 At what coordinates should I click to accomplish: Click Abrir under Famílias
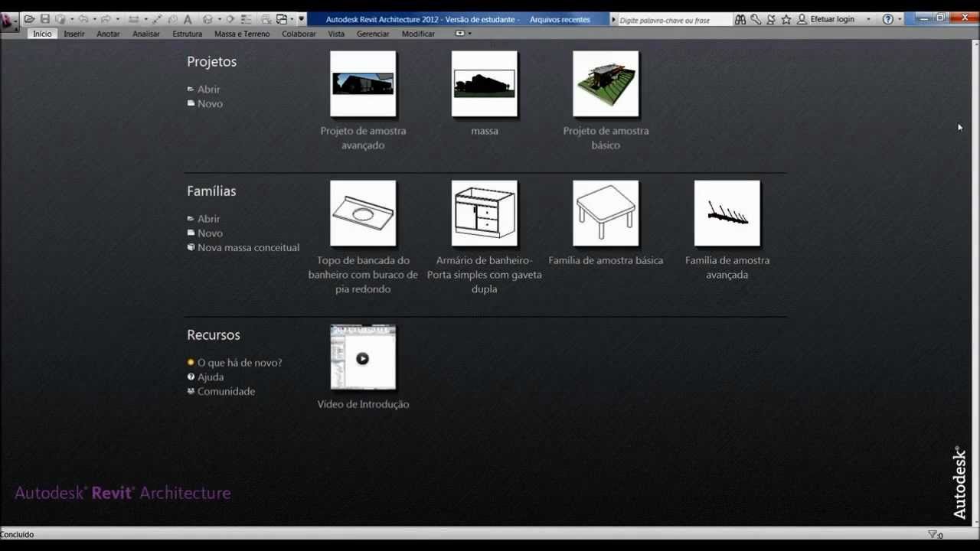point(208,219)
